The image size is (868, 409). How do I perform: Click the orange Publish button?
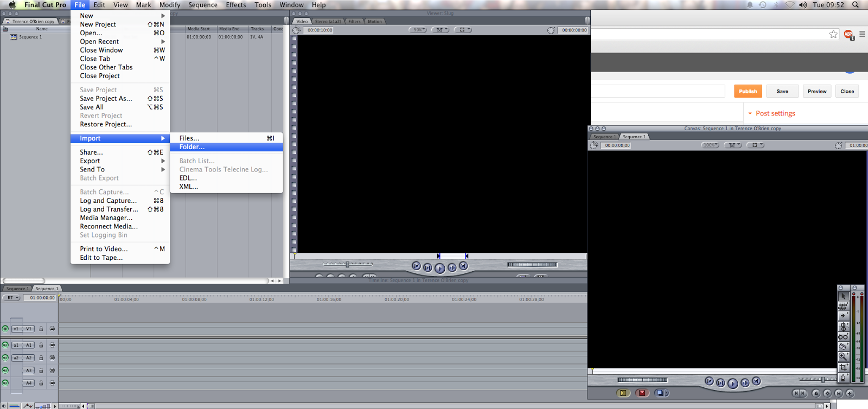click(748, 91)
